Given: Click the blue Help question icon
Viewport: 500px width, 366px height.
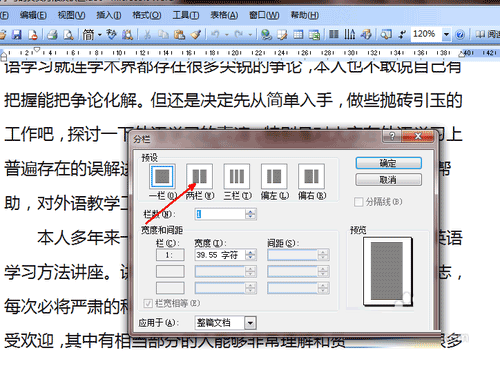Looking at the screenshot, I should [460, 34].
